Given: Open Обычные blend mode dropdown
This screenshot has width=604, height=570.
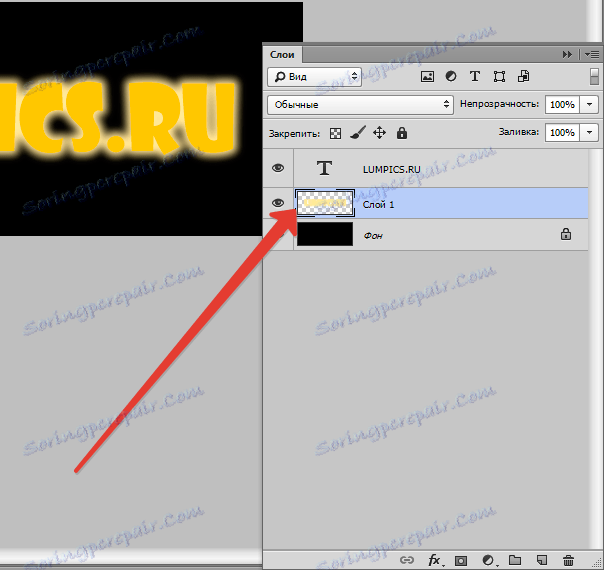Looking at the screenshot, I should (x=361, y=105).
